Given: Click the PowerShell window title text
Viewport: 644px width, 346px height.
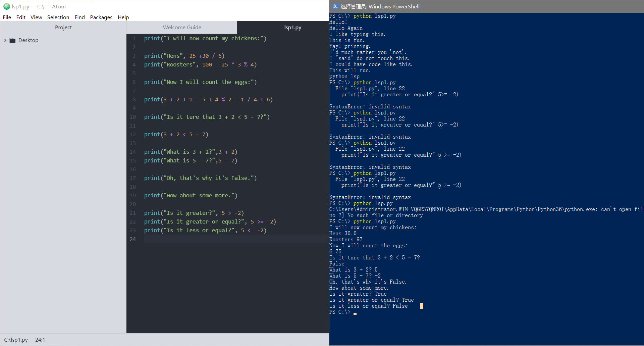Looking at the screenshot, I should [x=380, y=6].
